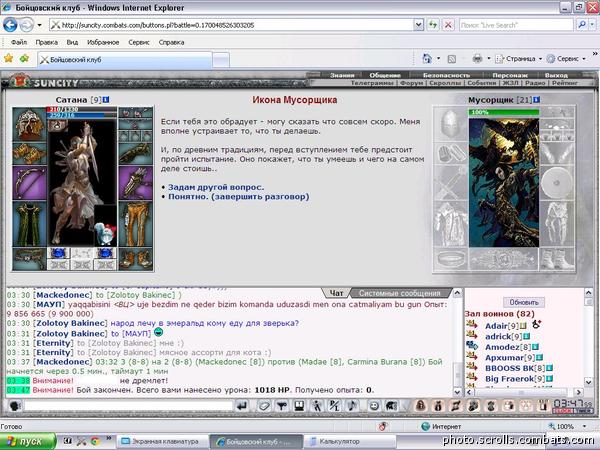
Task: Click Сатана's orange pants slot
Action: 135,224
